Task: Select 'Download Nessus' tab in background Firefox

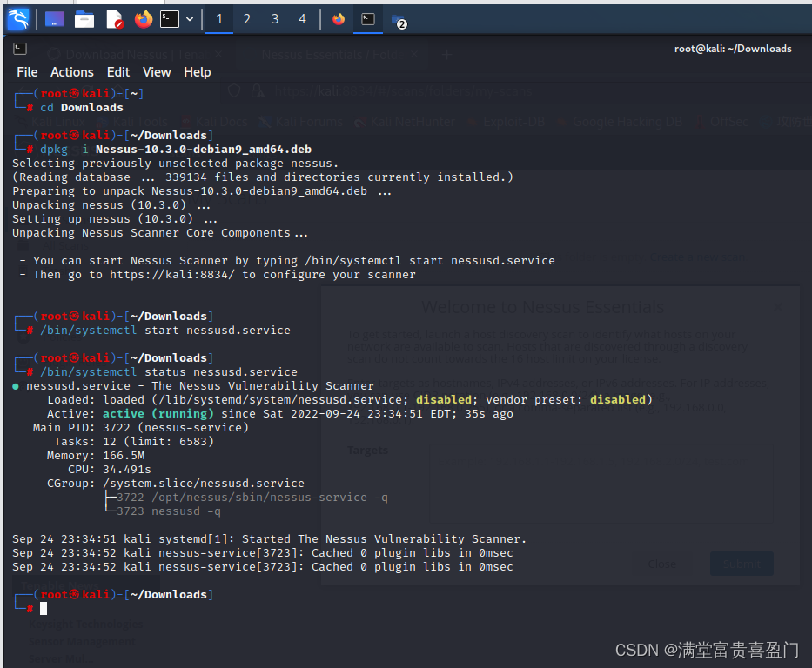Action: pos(134,54)
